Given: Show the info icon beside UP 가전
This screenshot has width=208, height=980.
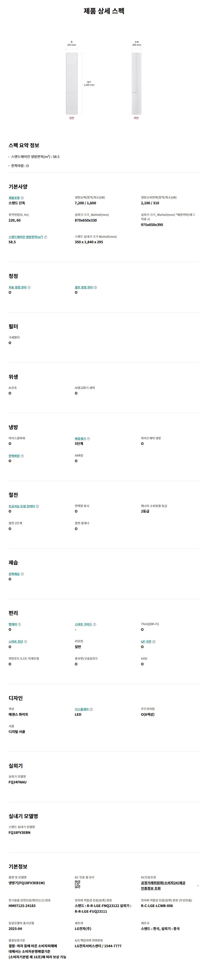Looking at the screenshot, I should click(154, 642).
